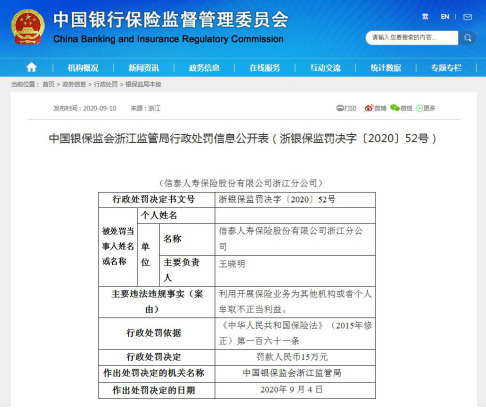Viewport: 486px width, 408px height.
Task: Open the 政务信息 nav menu
Action: point(204,68)
